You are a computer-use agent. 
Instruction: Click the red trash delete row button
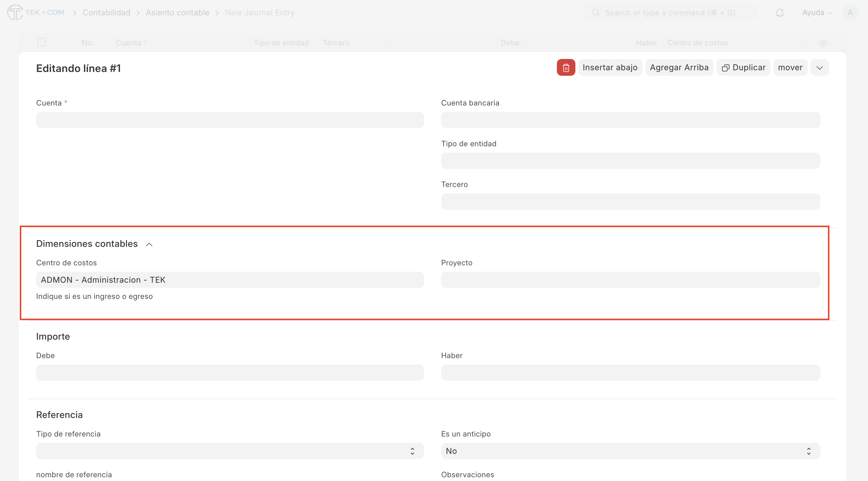566,68
